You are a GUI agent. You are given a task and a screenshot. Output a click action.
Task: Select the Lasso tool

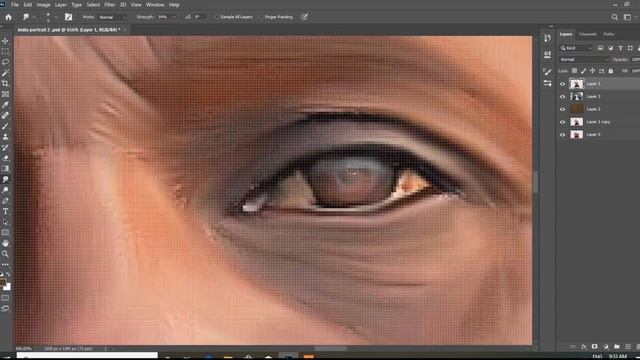[5, 62]
